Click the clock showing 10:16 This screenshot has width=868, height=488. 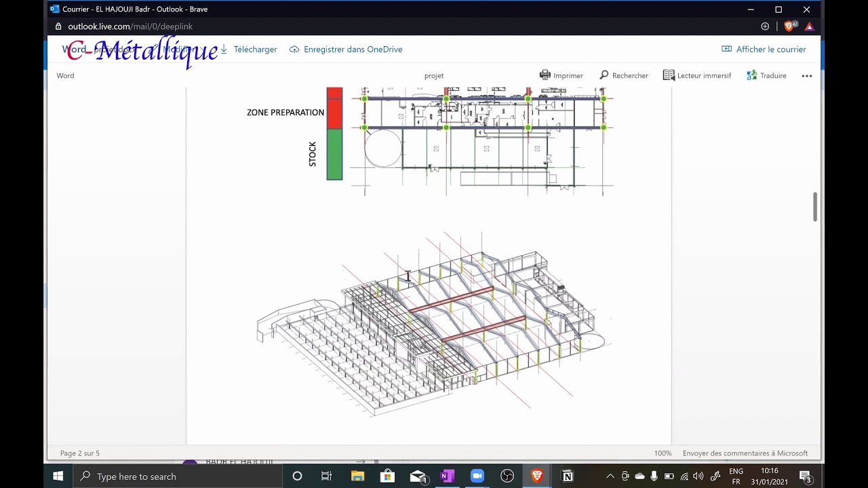pos(770,470)
